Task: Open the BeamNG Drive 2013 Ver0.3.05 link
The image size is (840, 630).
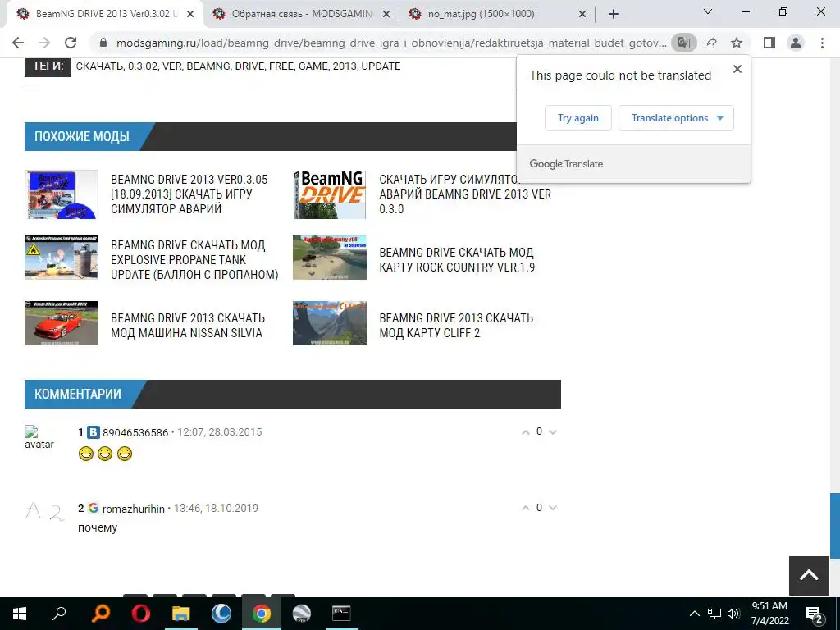Action: (x=189, y=194)
